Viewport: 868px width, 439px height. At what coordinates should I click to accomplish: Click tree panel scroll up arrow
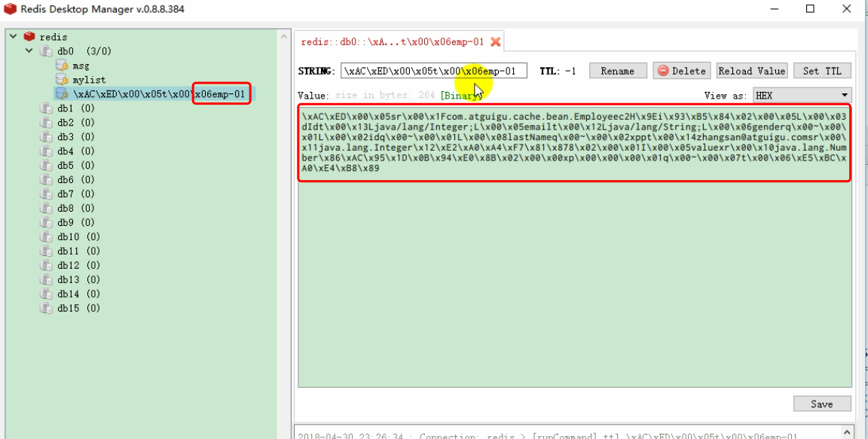285,36
